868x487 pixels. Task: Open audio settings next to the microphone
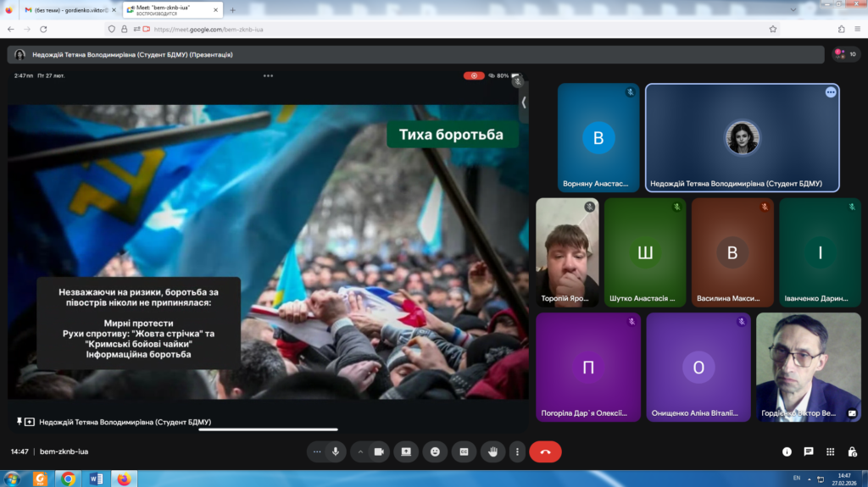coord(317,452)
